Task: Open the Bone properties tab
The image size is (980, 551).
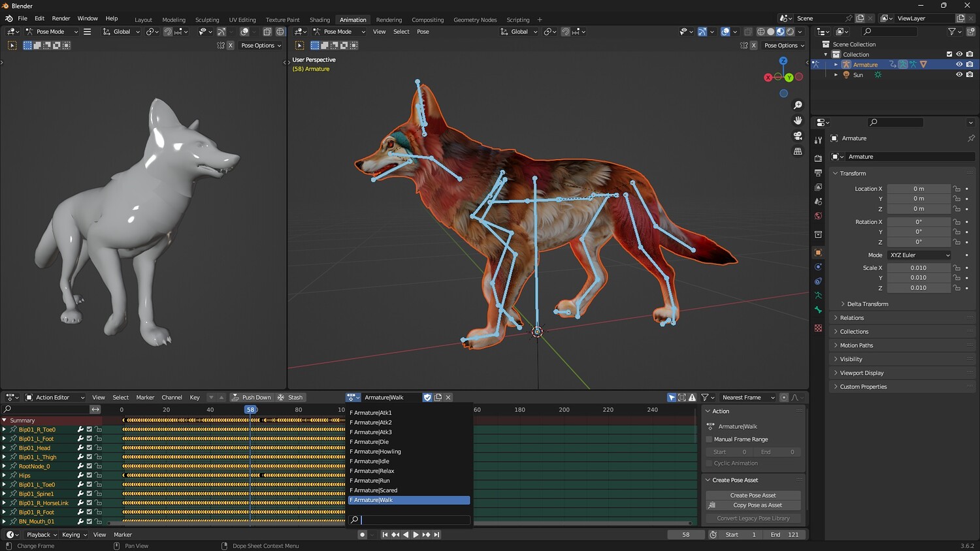Action: 818,310
